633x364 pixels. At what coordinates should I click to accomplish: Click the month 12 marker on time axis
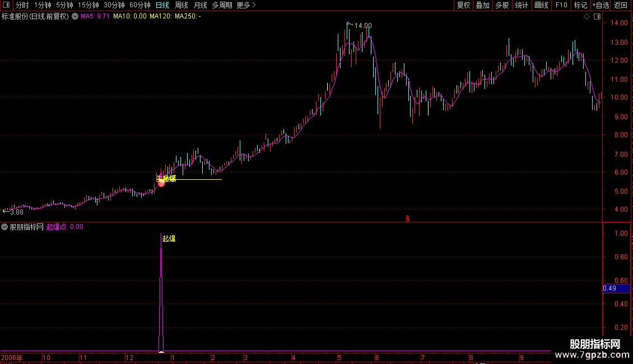129,357
